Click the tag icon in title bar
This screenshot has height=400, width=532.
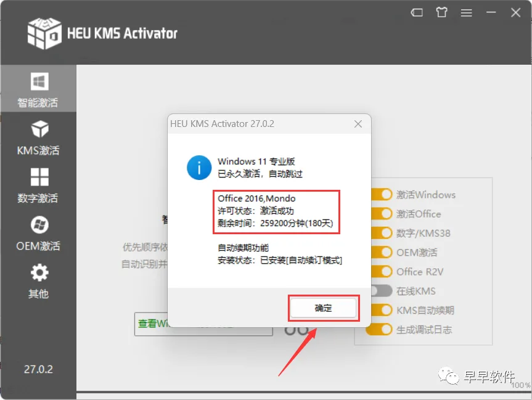tap(417, 13)
